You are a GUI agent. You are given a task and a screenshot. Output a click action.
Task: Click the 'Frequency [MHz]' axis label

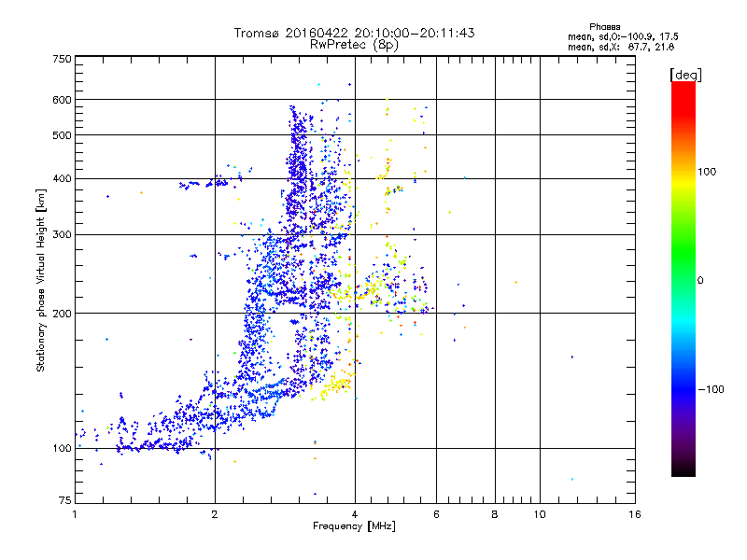[354, 526]
